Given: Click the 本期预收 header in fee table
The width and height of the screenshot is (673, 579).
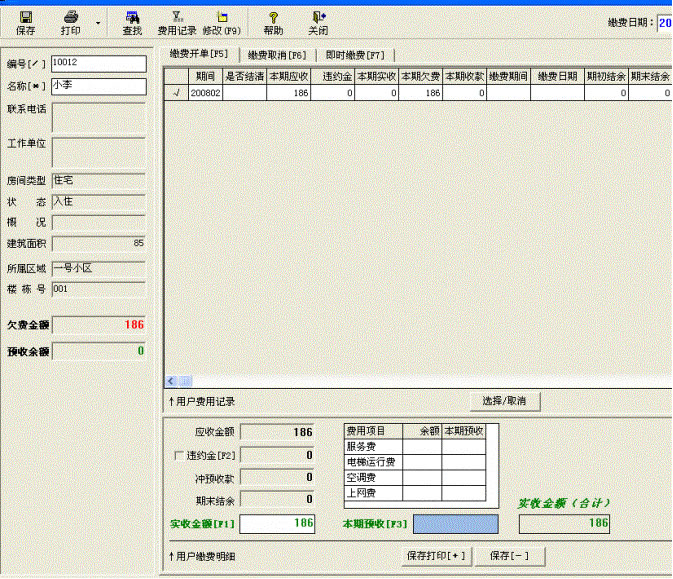Looking at the screenshot, I should click(464, 431).
